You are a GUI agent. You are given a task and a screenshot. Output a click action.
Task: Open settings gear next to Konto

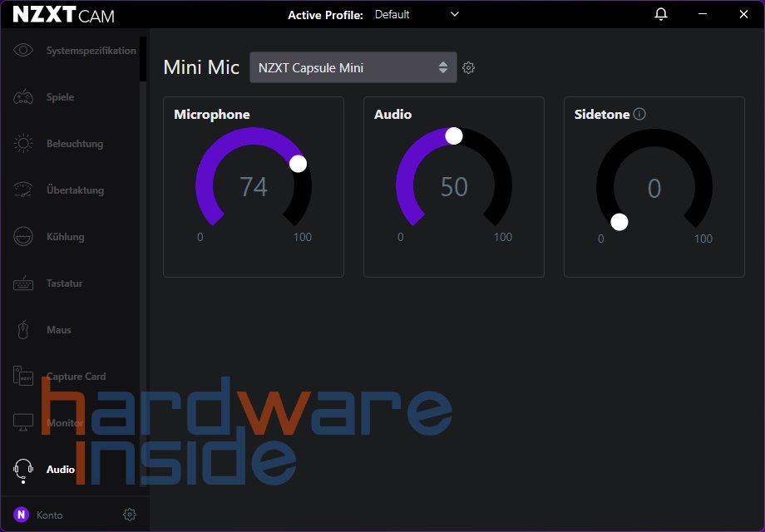(x=130, y=515)
